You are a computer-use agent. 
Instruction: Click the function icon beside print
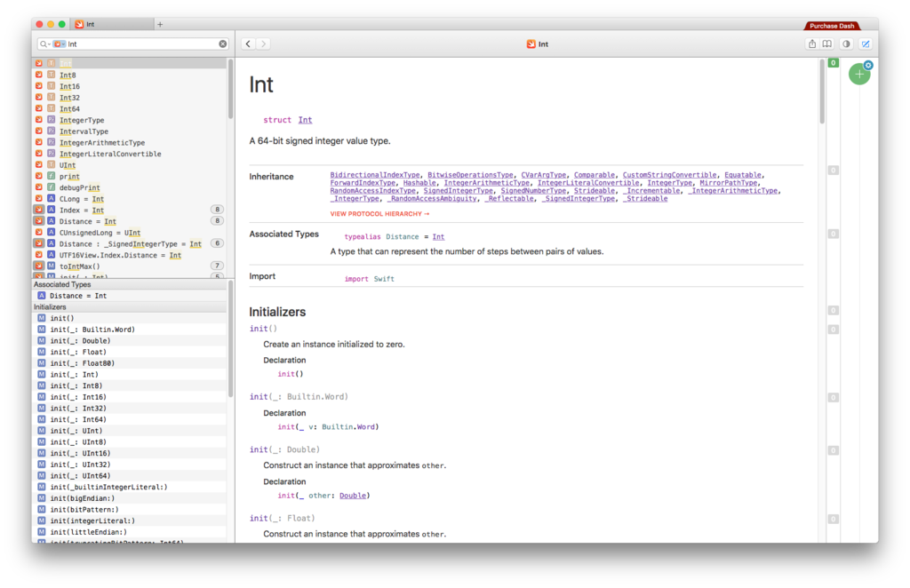51,176
